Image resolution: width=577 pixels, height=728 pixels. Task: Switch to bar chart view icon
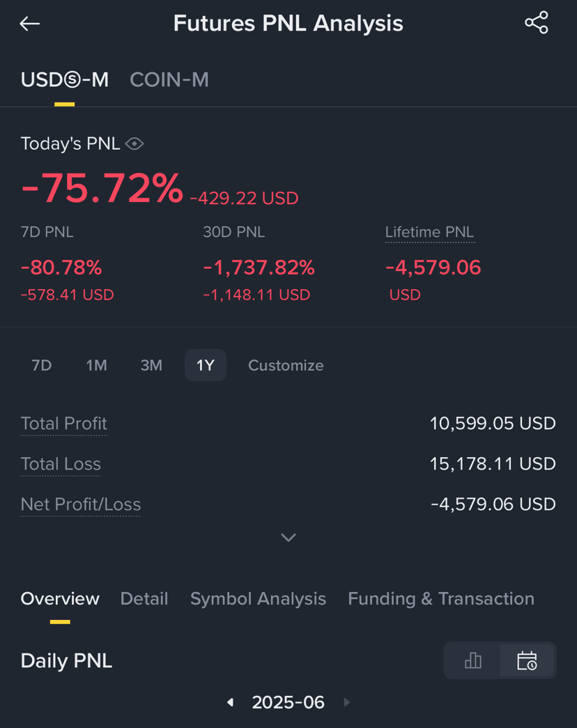point(473,660)
